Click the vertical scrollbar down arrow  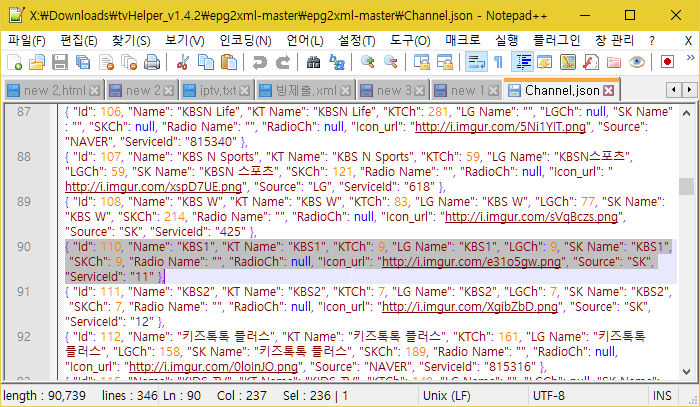(687, 371)
